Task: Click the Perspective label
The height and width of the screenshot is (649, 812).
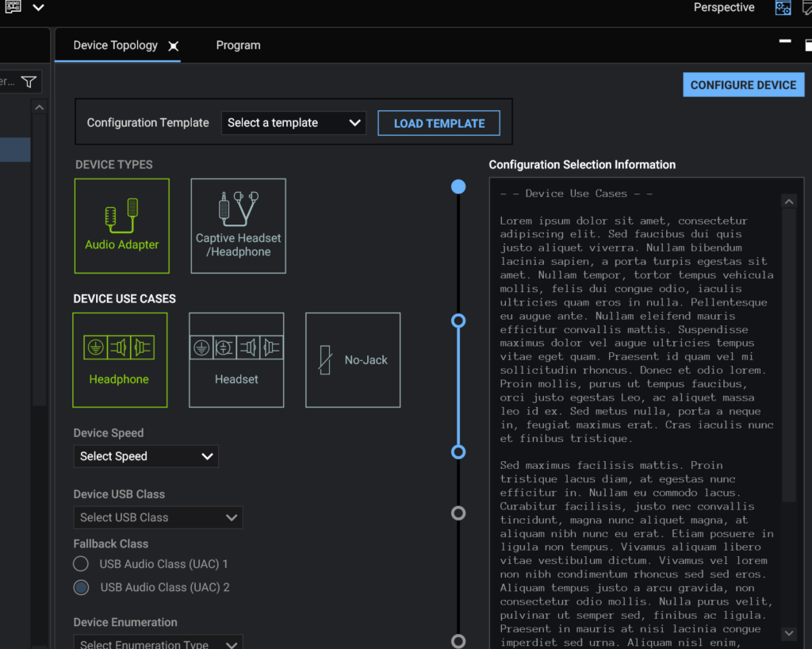Action: 724,7
